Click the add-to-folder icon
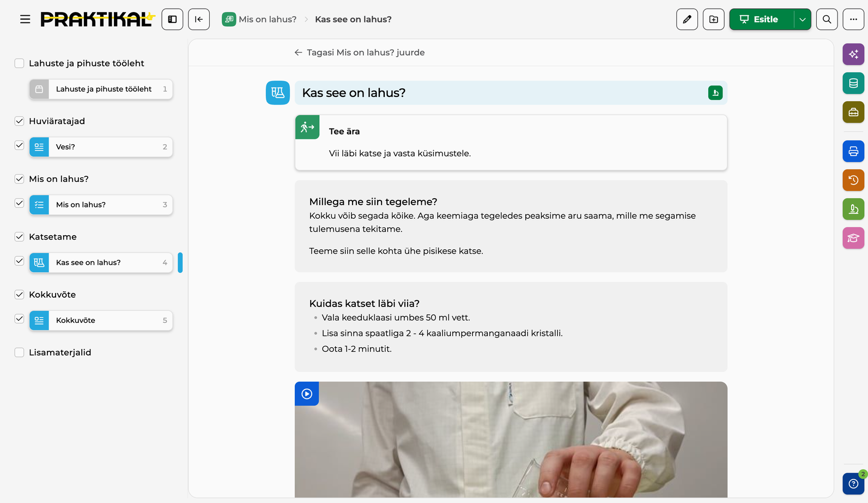This screenshot has height=503, width=868. coord(714,19)
